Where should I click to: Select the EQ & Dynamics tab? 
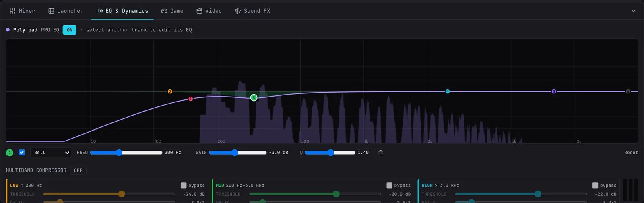click(x=122, y=11)
